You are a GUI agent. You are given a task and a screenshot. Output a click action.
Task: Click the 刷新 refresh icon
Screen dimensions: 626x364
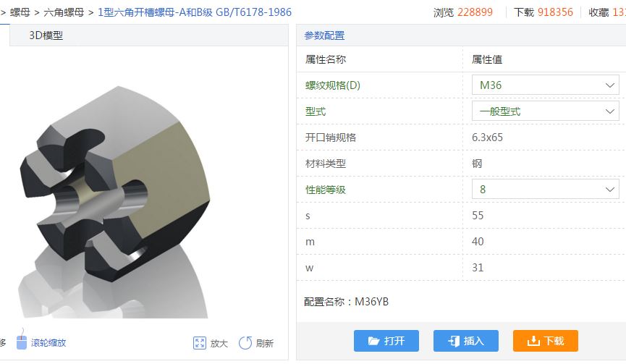pos(245,343)
